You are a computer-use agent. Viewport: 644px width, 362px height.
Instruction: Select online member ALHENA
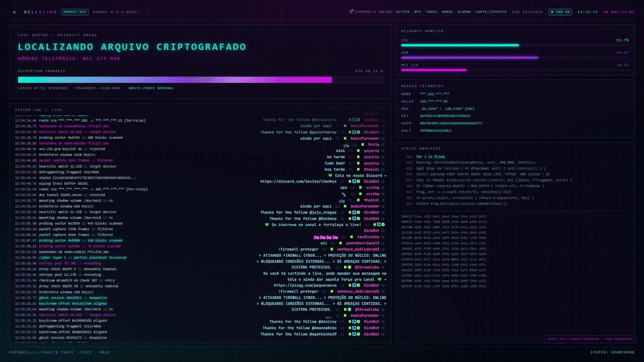[464, 12]
